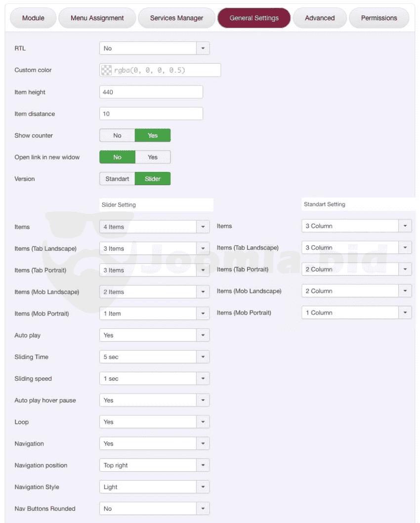Go to the Services Manager tab
The width and height of the screenshot is (420, 523).
coord(176,18)
